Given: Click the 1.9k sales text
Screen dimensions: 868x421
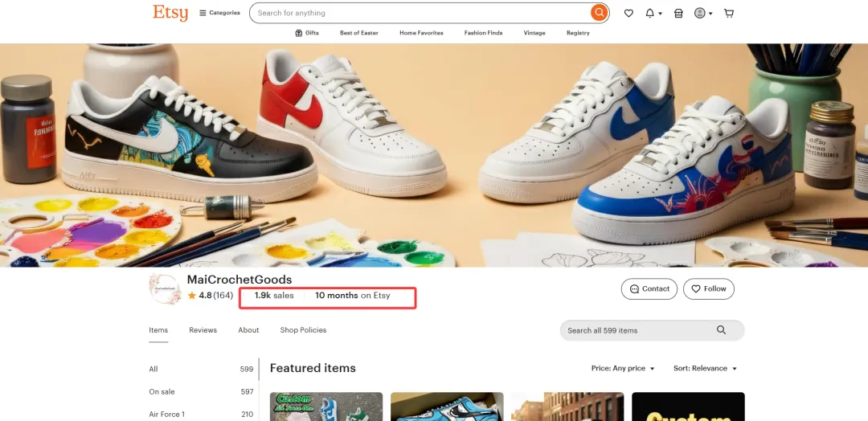Looking at the screenshot, I should (x=274, y=296).
